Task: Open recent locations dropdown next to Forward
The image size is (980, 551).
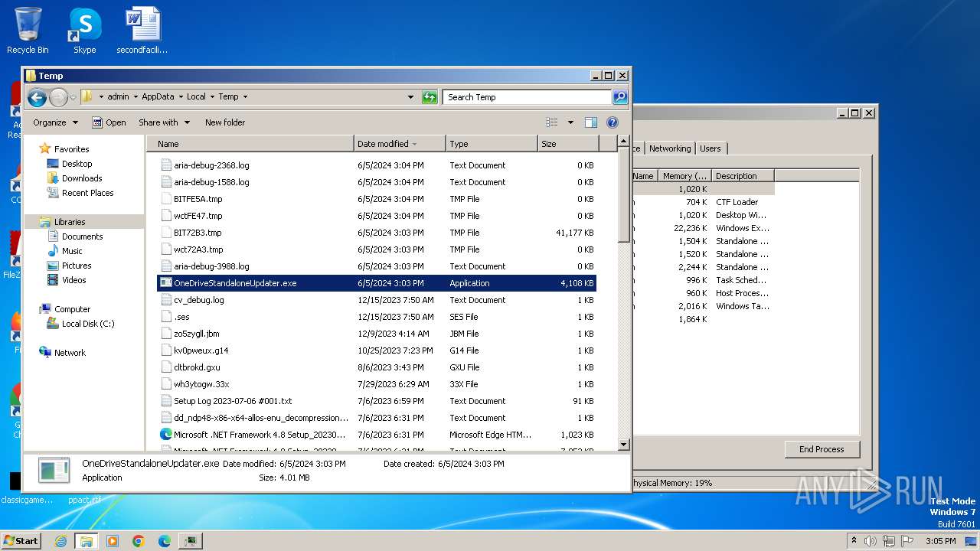Action: coord(73,97)
